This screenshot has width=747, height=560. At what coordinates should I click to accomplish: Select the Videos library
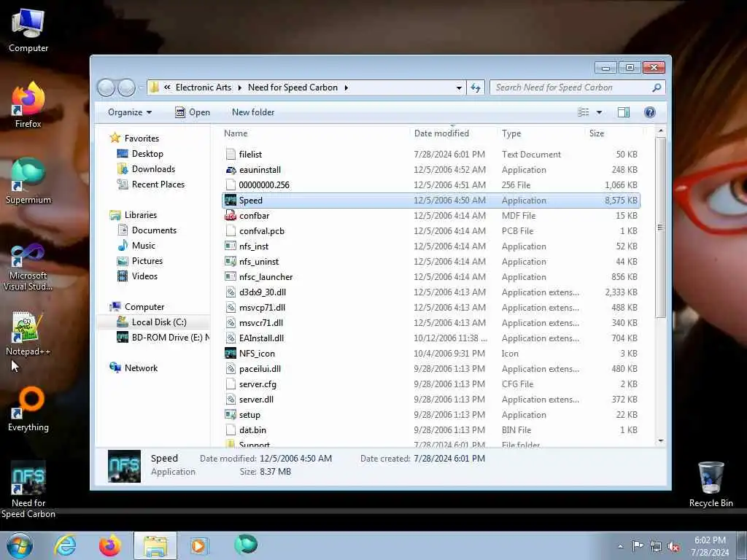click(137, 276)
